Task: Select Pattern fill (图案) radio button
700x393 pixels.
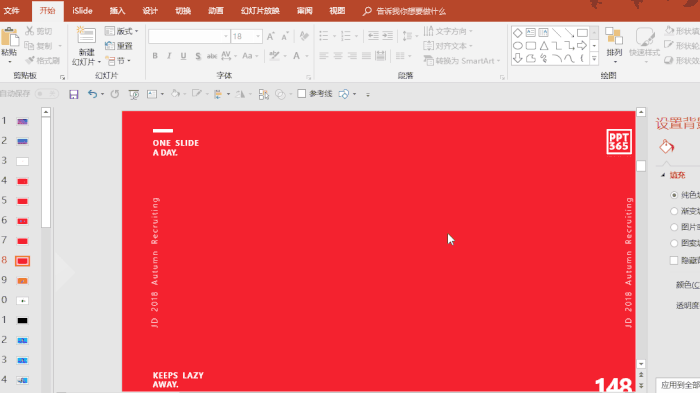Action: coord(674,243)
